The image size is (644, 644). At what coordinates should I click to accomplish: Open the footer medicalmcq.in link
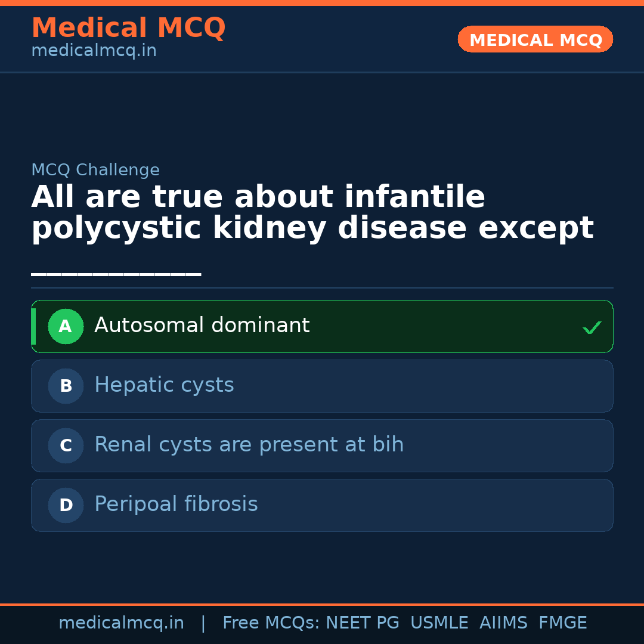click(x=121, y=623)
